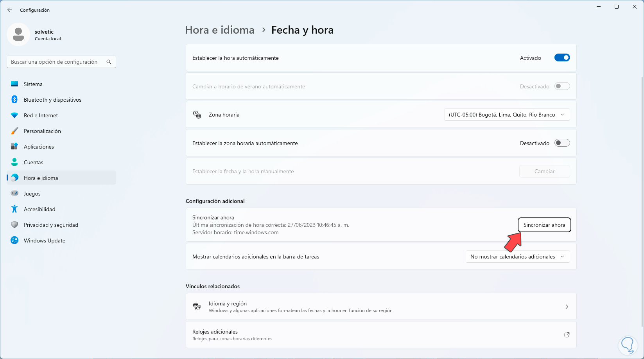Open Bluetooth y dispositivos icon

point(14,100)
